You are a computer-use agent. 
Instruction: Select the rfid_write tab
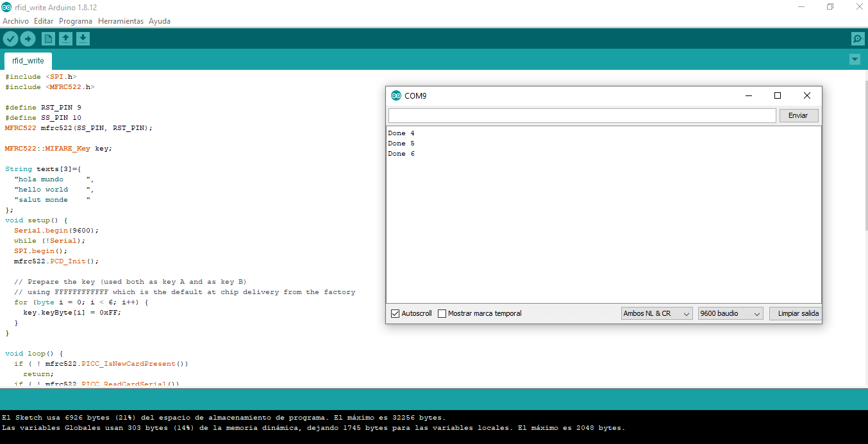[x=28, y=61]
